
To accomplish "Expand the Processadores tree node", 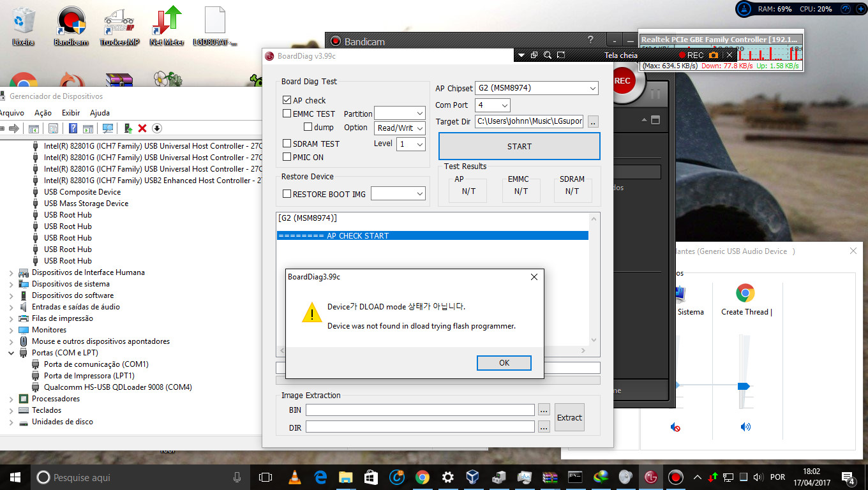I will coord(11,399).
